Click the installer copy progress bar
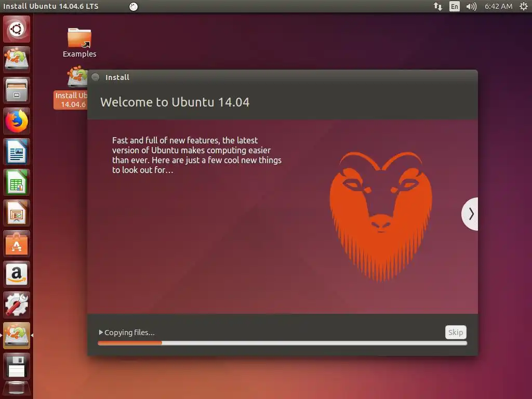 click(282, 343)
